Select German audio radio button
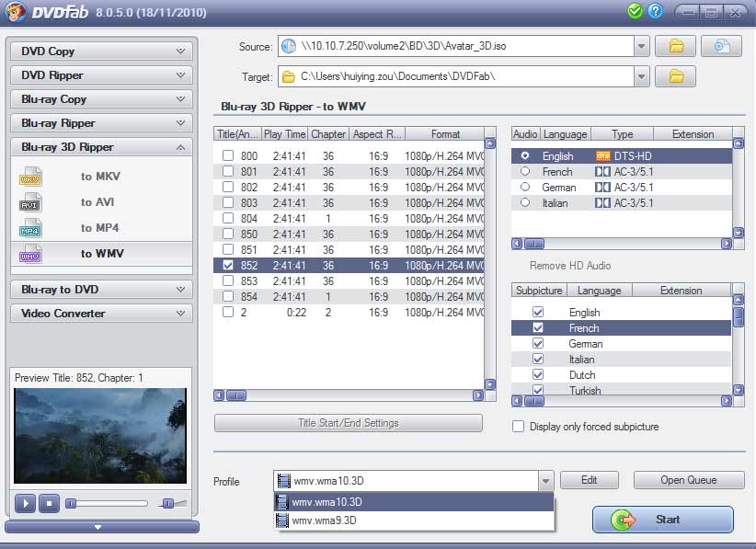 [525, 187]
